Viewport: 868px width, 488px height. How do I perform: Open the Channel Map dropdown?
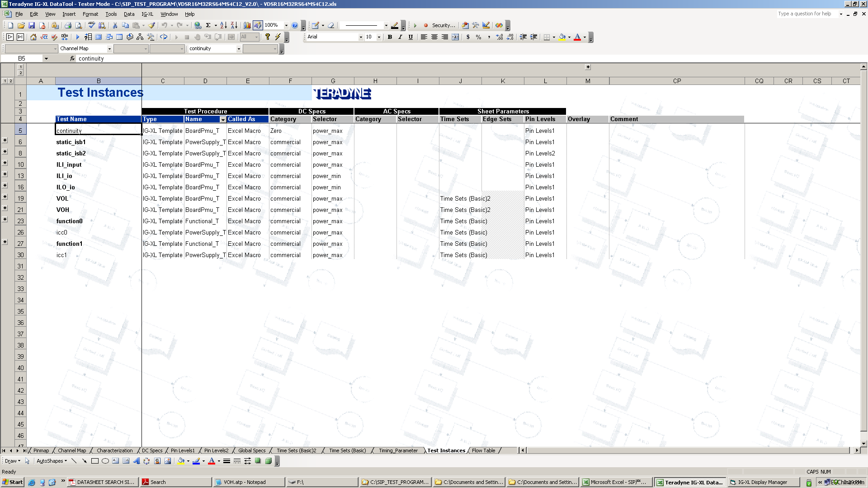(109, 49)
